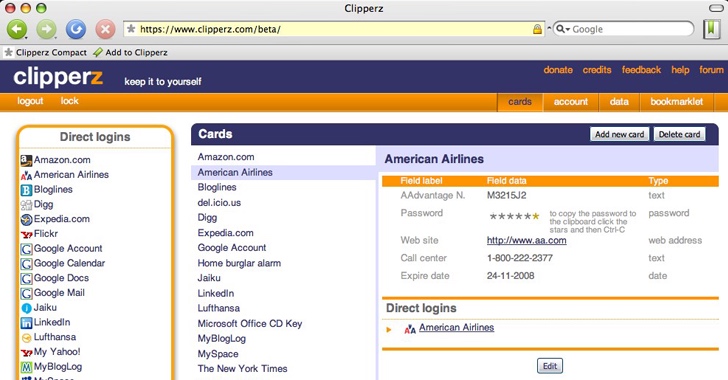Click the Amazon.com icon in Direct logins
Screen dimensions: 728x380
(x=26, y=160)
